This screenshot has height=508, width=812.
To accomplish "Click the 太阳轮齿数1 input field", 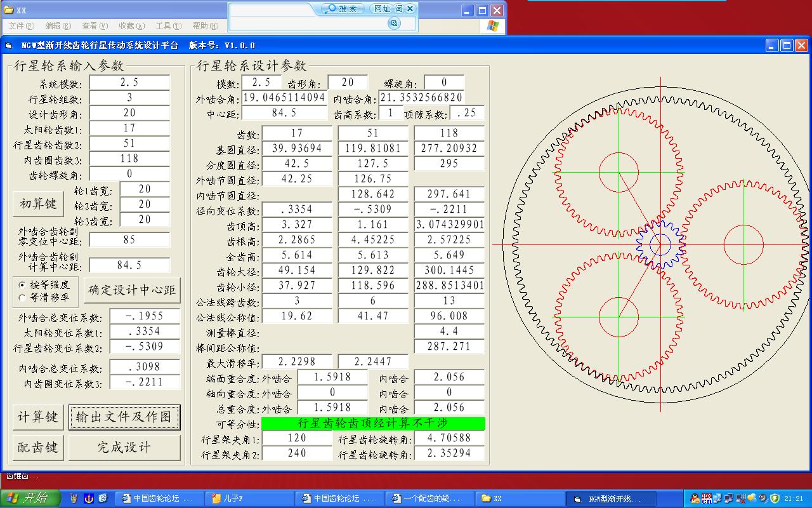I will [x=129, y=128].
